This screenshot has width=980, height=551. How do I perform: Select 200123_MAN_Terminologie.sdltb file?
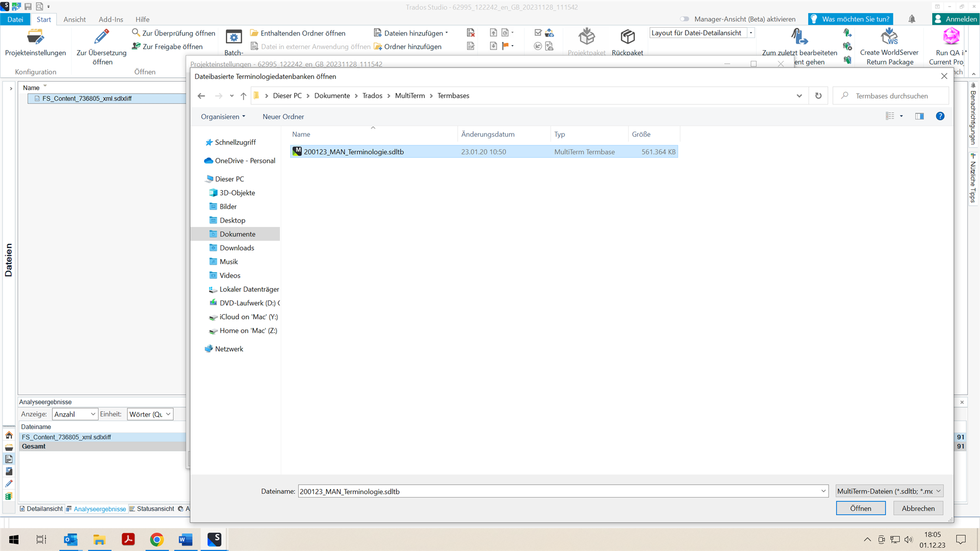[484, 152]
